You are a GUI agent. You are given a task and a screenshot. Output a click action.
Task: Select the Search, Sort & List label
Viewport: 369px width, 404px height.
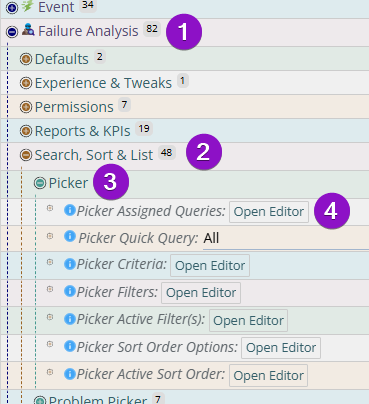[94, 155]
